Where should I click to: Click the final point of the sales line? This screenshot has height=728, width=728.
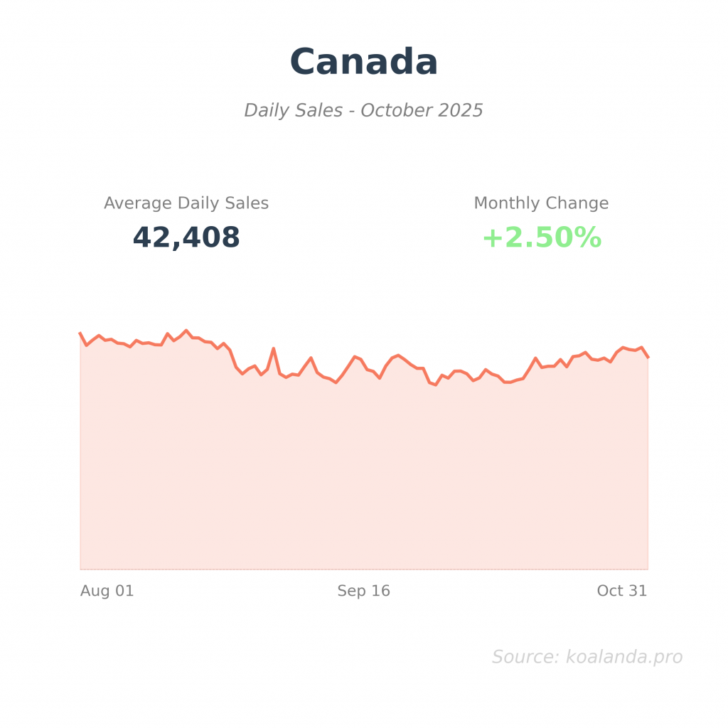[x=648, y=357]
